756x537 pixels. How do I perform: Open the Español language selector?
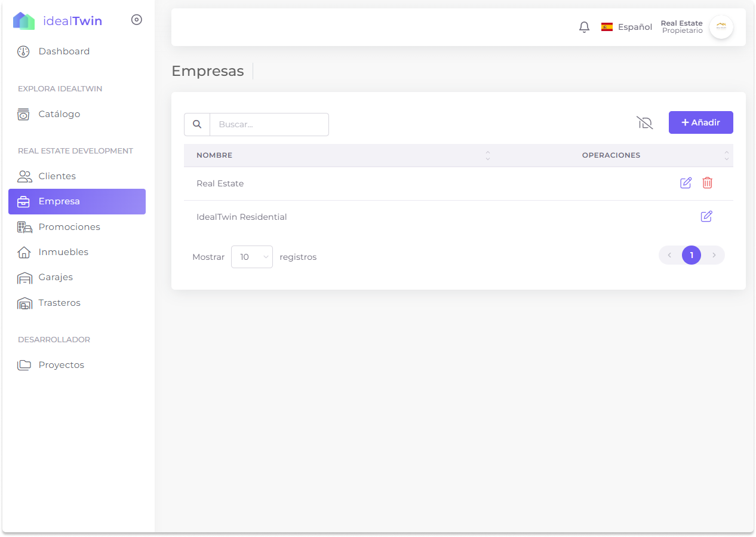(626, 27)
